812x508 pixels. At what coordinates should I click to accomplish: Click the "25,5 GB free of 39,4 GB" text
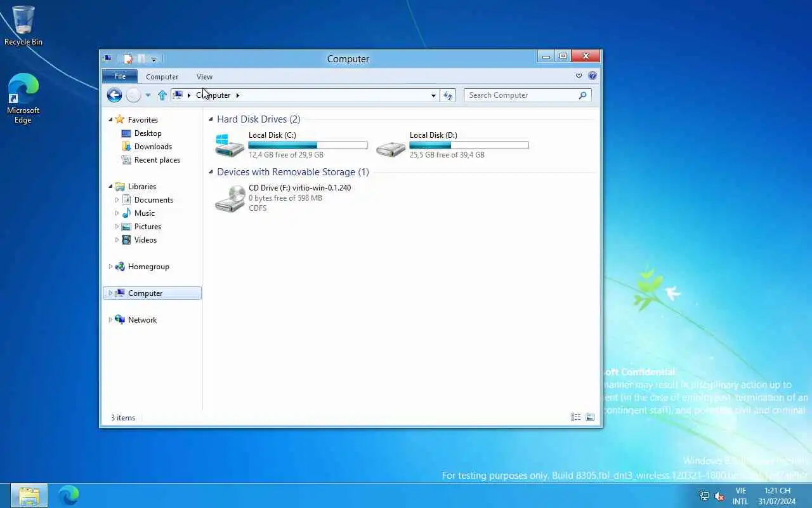(447, 155)
